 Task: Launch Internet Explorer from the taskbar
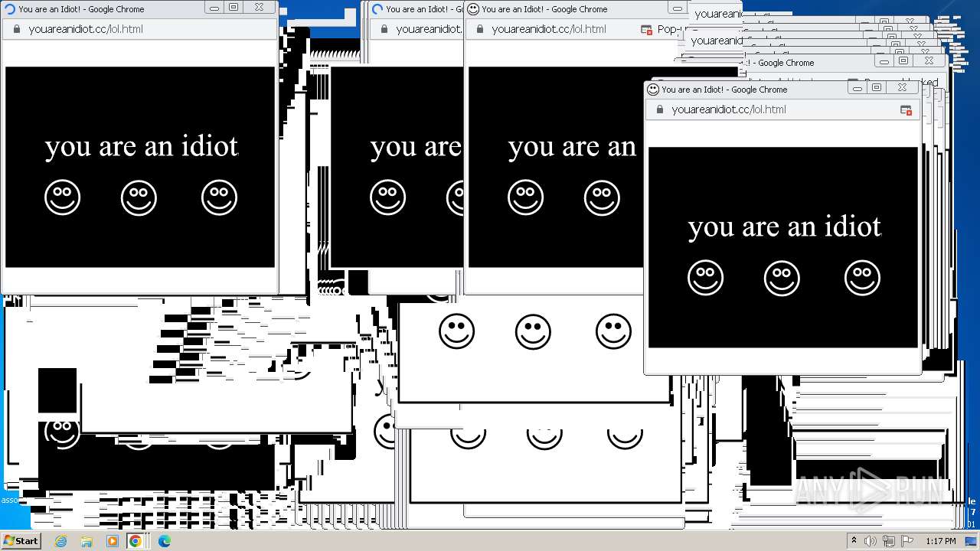61,541
